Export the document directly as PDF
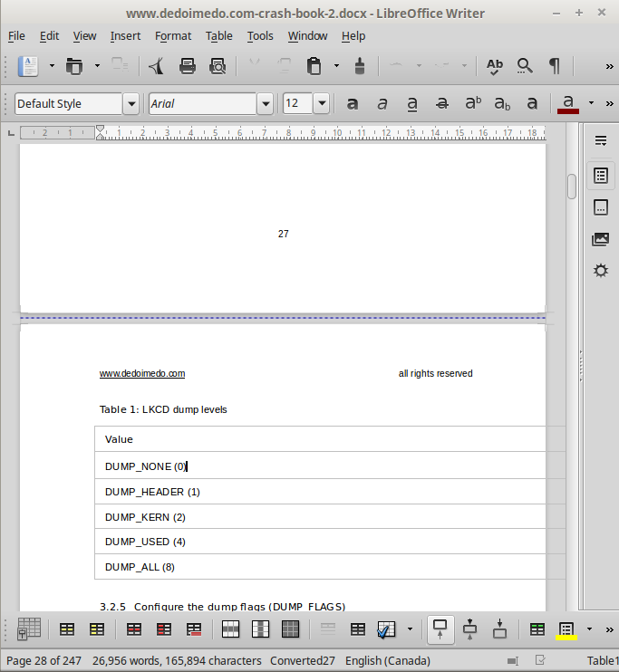The height and width of the screenshot is (672, 619). point(157,66)
